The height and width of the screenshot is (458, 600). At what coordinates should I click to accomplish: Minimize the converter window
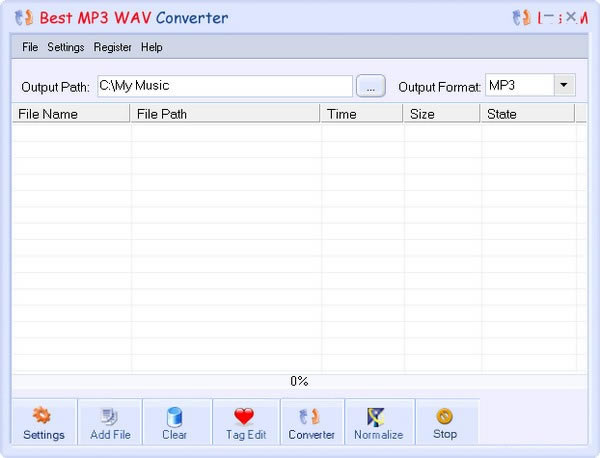[x=548, y=17]
